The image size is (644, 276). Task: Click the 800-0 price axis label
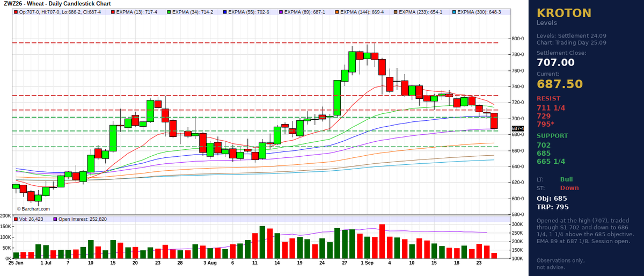[518, 39]
